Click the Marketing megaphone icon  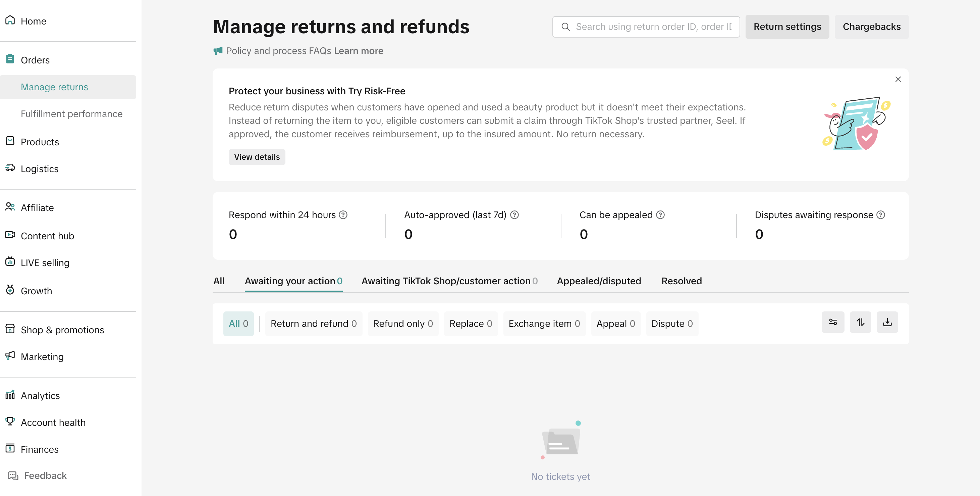10,355
